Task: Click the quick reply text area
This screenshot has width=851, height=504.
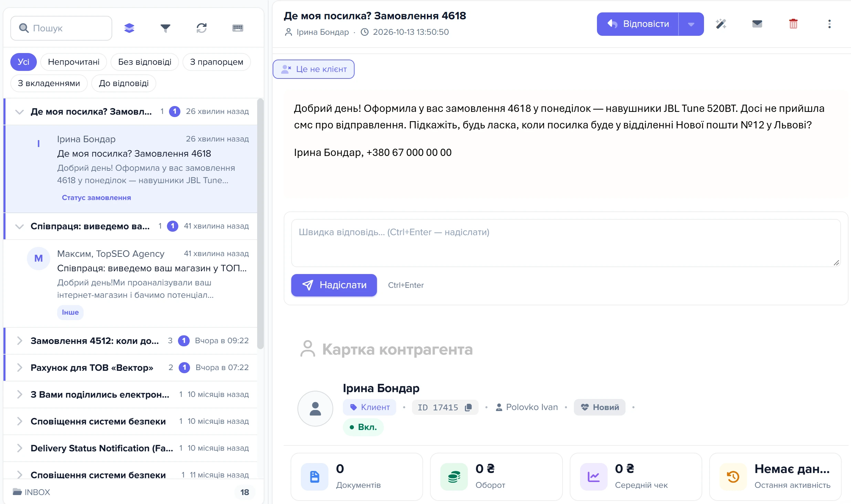Action: 566,243
